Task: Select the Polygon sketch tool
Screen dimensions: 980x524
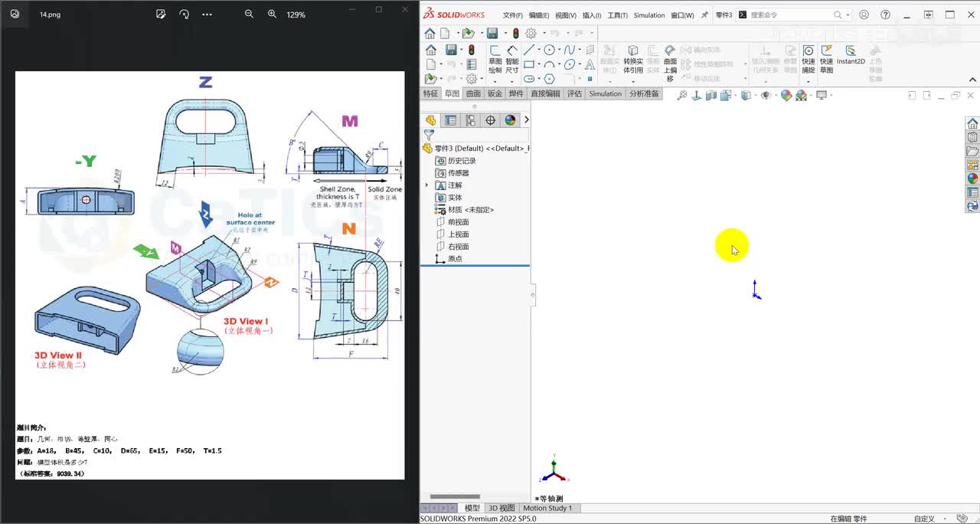Action: click(x=549, y=79)
